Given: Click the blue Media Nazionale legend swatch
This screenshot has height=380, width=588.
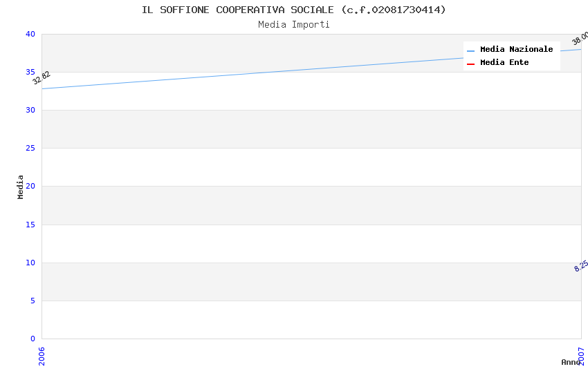Looking at the screenshot, I should tap(470, 50).
